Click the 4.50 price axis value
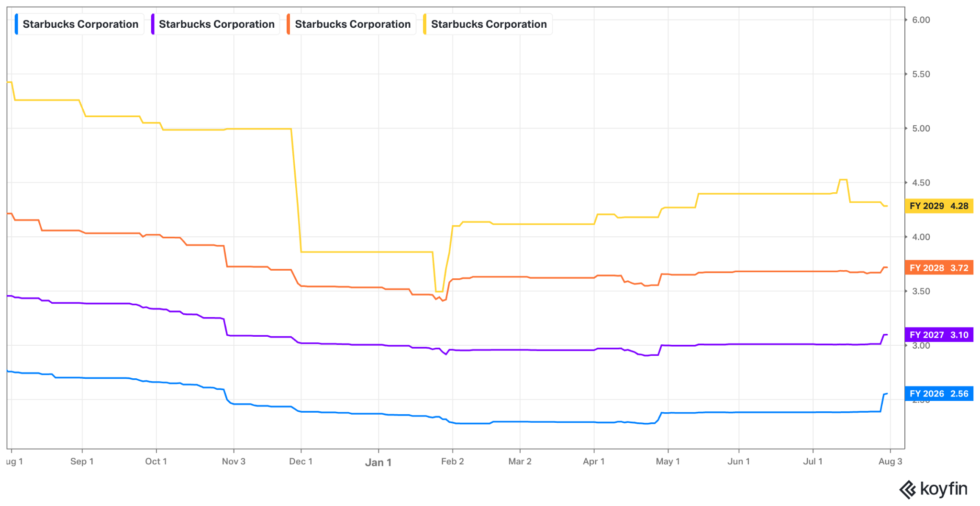The height and width of the screenshot is (506, 980). click(921, 183)
